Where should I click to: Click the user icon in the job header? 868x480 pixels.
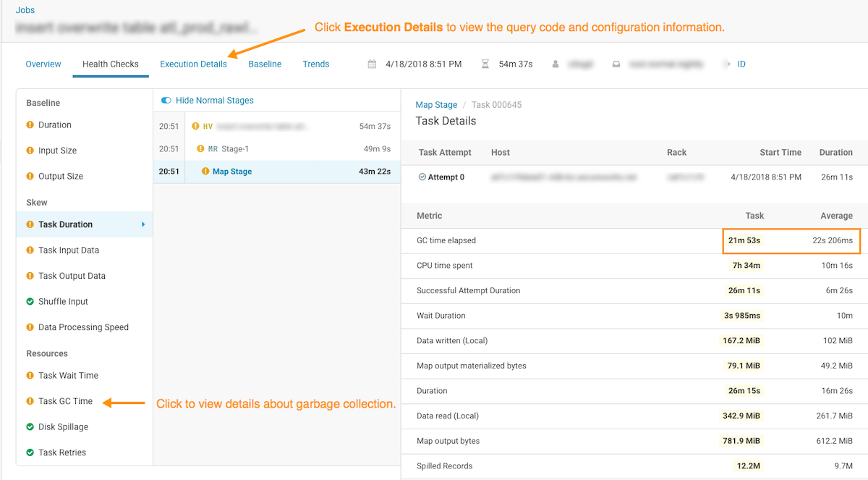556,64
